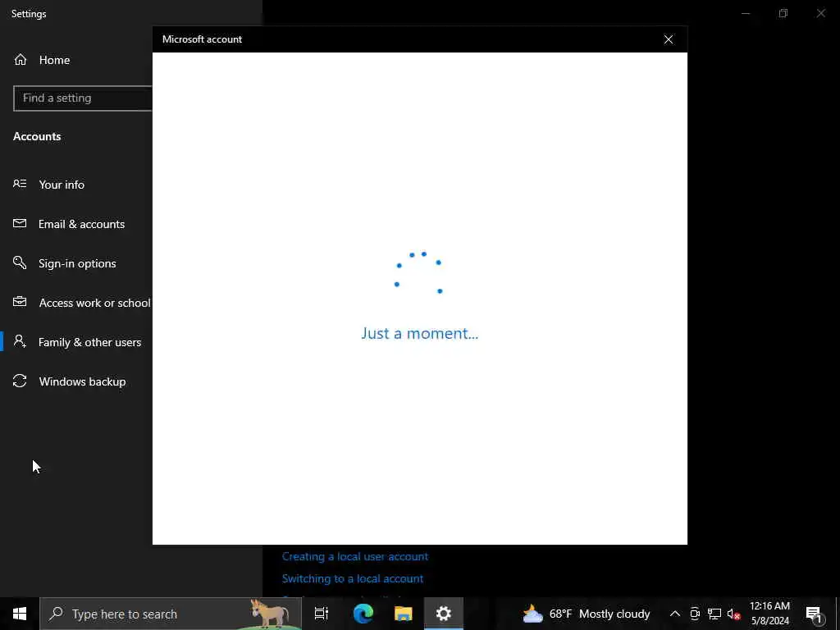Click the taskbar search box
Viewport: 840px width, 630px height.
click(x=171, y=614)
